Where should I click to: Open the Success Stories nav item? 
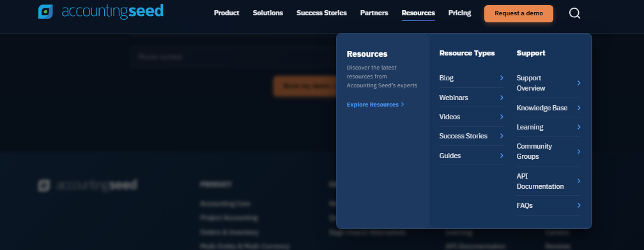(x=321, y=13)
